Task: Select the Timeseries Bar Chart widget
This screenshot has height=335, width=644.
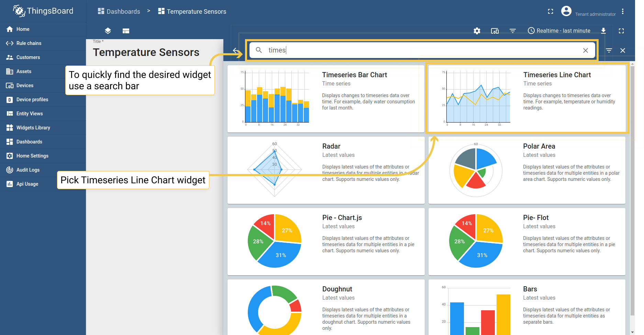Action: (x=326, y=99)
